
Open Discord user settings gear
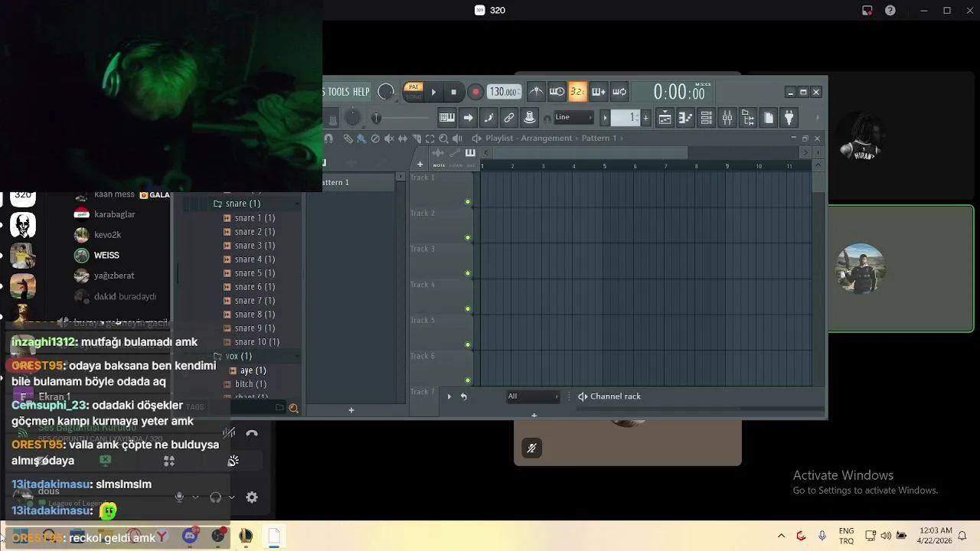252,497
